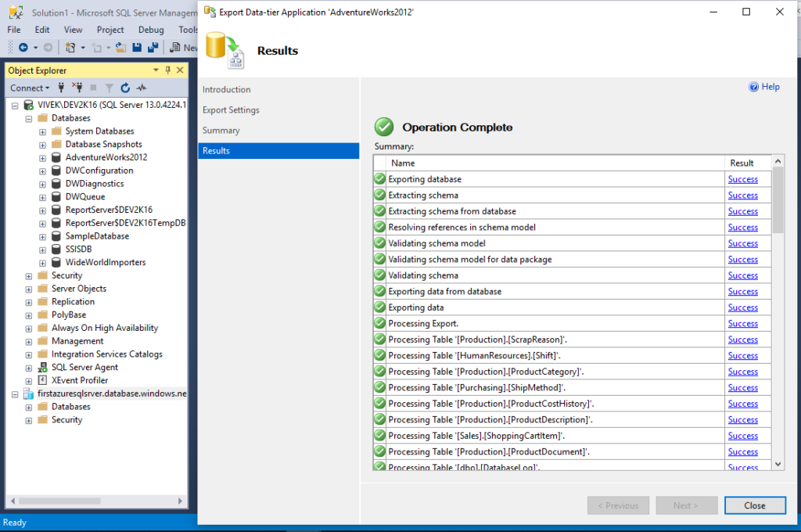Expand the SQL Server Agent node
Viewport: 801px width, 532px height.
[x=29, y=367]
